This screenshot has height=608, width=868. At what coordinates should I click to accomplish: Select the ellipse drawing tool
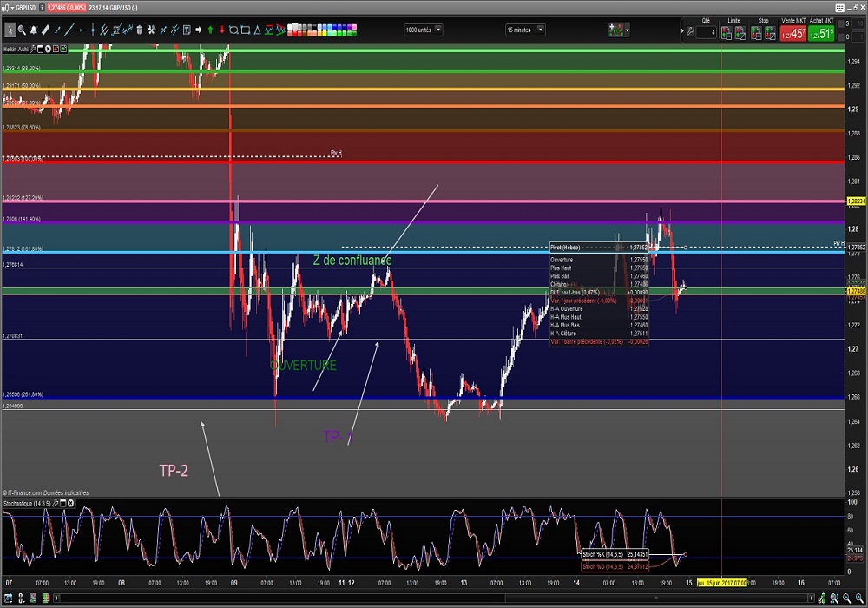[233, 30]
